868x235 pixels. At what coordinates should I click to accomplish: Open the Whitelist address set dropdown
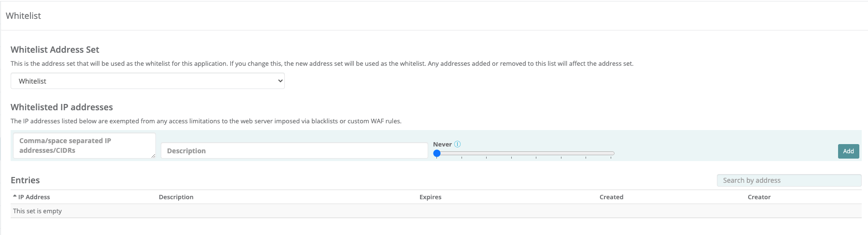(x=148, y=81)
